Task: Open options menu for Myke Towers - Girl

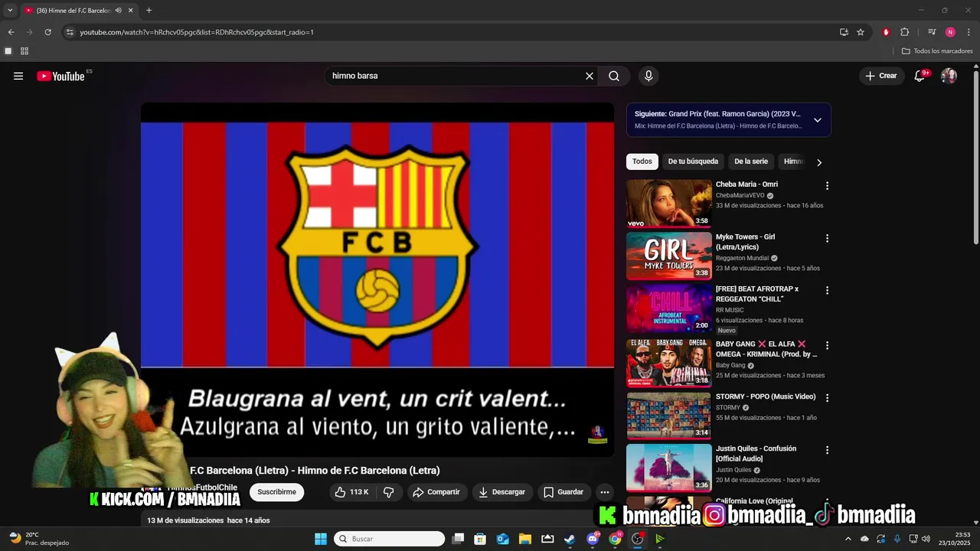Action: pos(827,239)
